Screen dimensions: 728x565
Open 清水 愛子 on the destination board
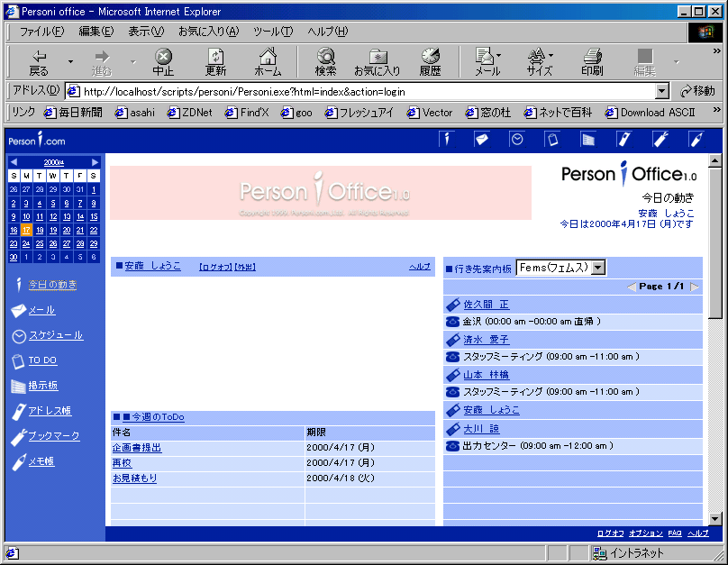(487, 340)
